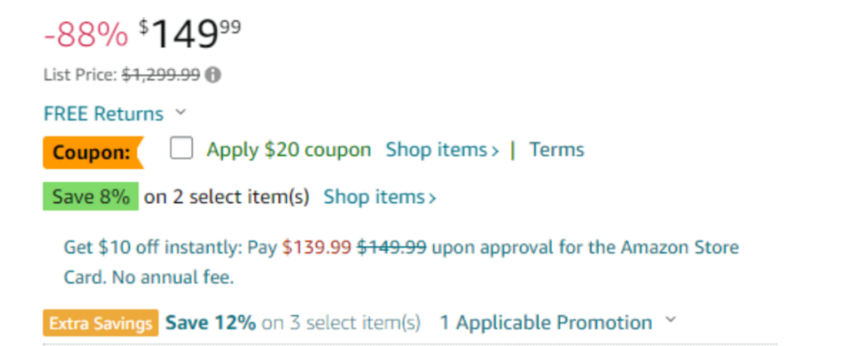Open the coupon Terms link
The width and height of the screenshot is (868, 346).
556,150
